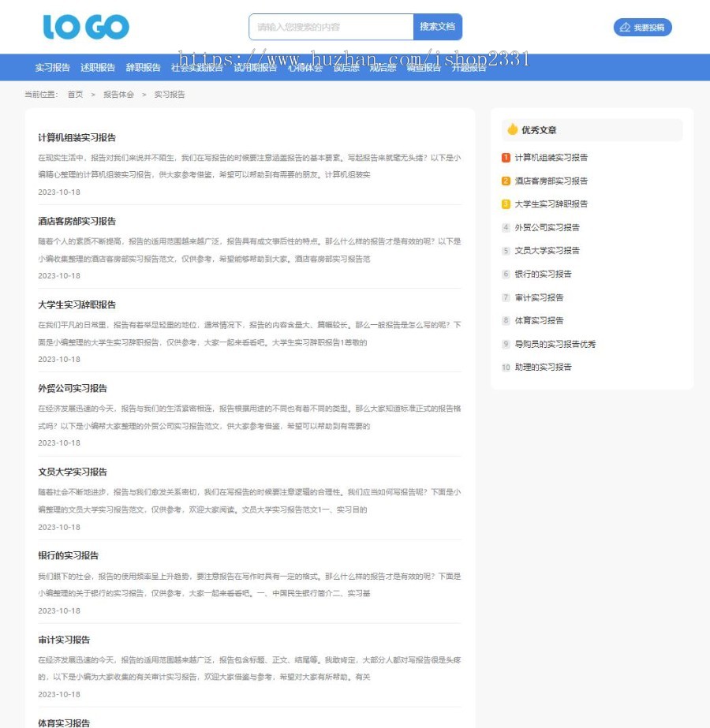This screenshot has width=710, height=728.
Task: Open article title 计算机组装实习报告 in main list
Action: (x=77, y=137)
